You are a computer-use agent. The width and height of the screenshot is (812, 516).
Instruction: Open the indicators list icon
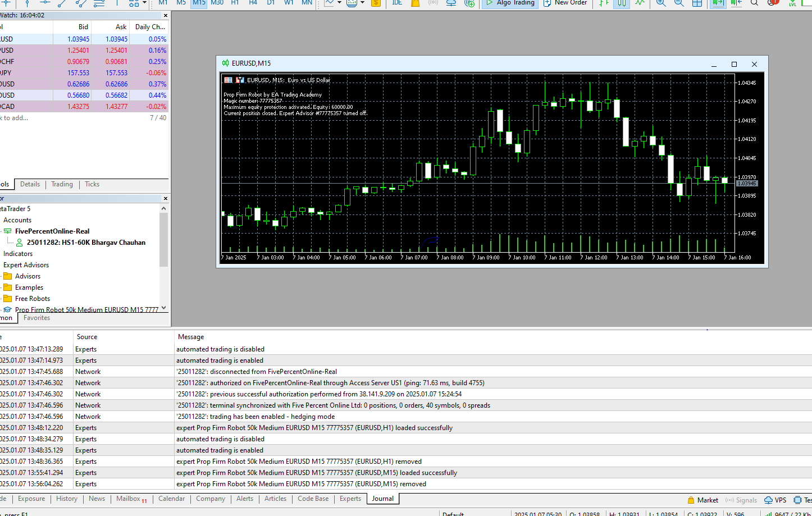[x=352, y=3]
